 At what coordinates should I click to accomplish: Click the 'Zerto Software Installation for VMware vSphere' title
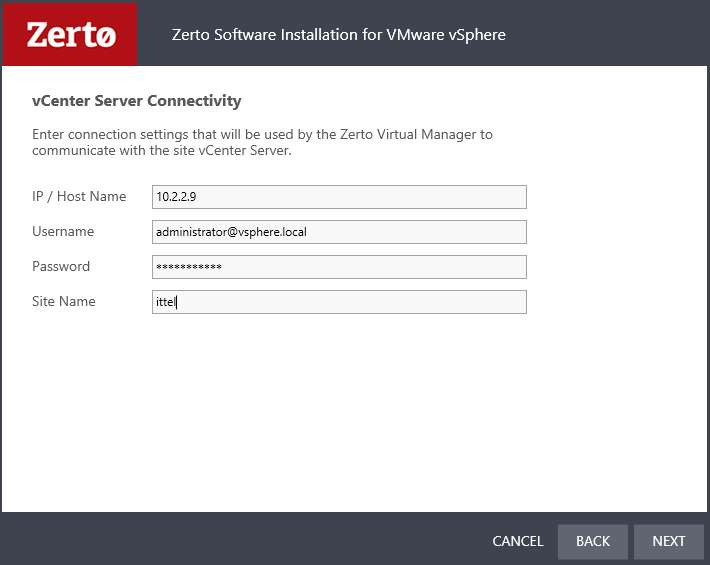point(339,35)
